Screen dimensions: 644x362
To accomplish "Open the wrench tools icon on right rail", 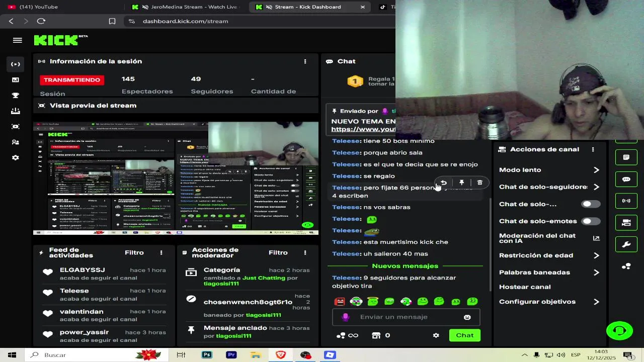I will click(x=626, y=244).
